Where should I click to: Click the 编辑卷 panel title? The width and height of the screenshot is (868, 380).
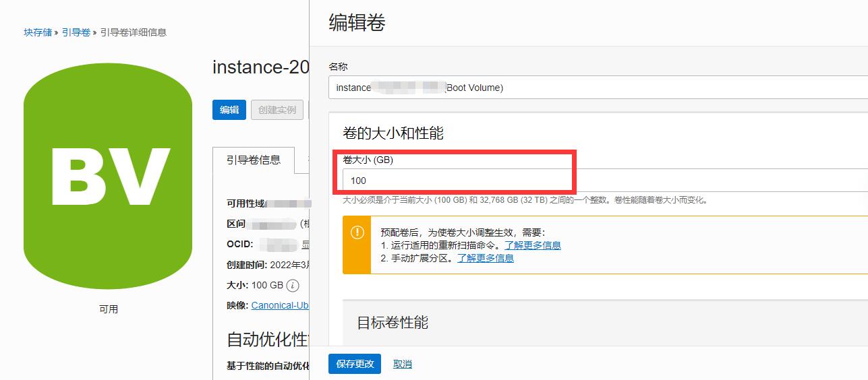pyautogui.click(x=357, y=23)
